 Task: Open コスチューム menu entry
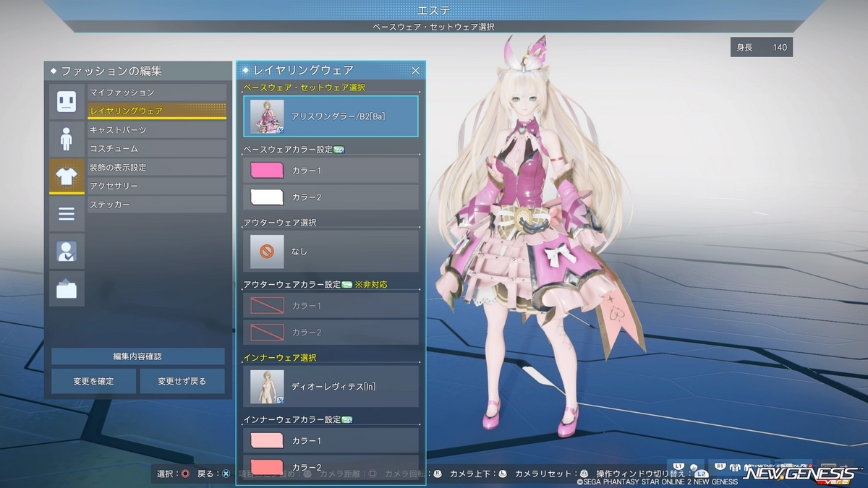[157, 149]
